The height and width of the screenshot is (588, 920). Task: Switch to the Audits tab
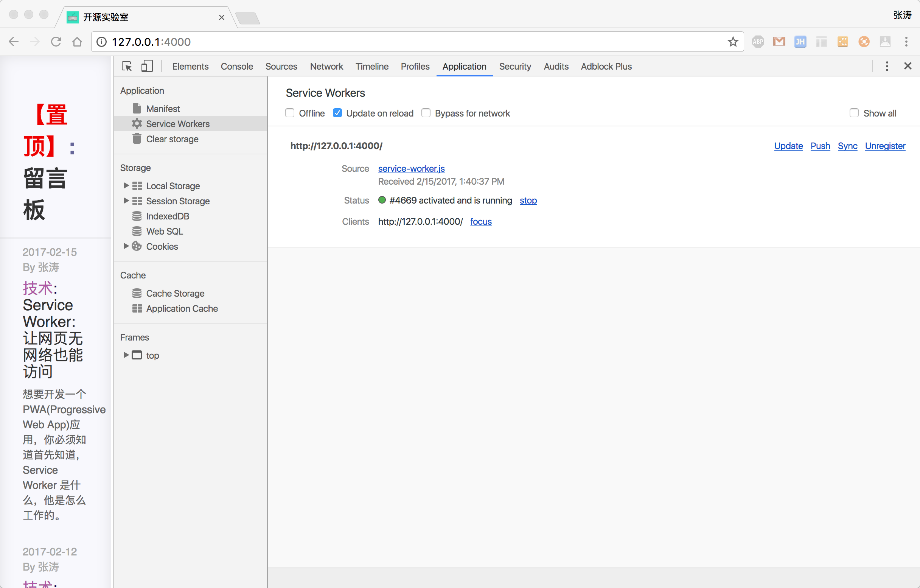[555, 66]
